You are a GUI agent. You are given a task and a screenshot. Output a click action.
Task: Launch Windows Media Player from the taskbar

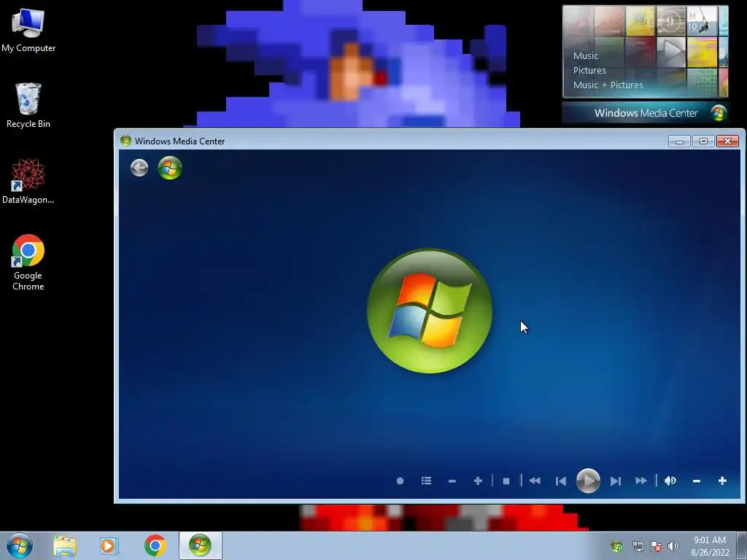(109, 545)
